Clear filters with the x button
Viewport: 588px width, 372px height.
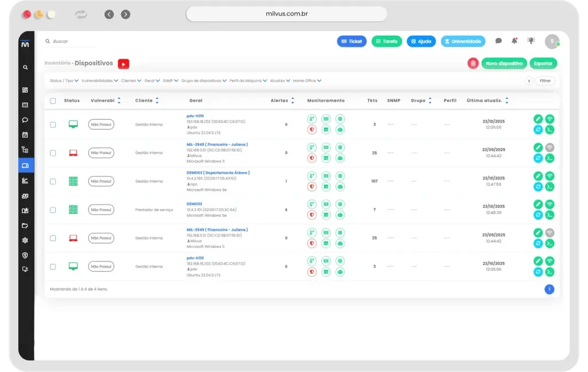pyautogui.click(x=529, y=80)
